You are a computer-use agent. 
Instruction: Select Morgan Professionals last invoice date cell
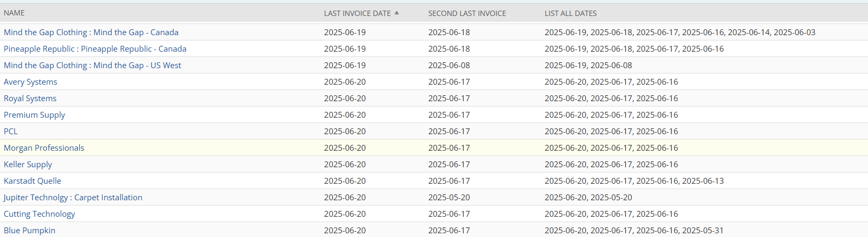(345, 148)
